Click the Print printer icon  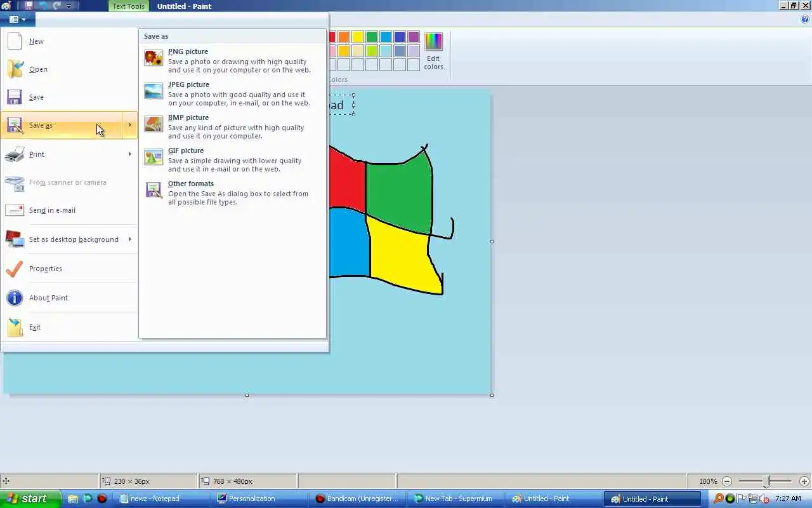pos(15,154)
